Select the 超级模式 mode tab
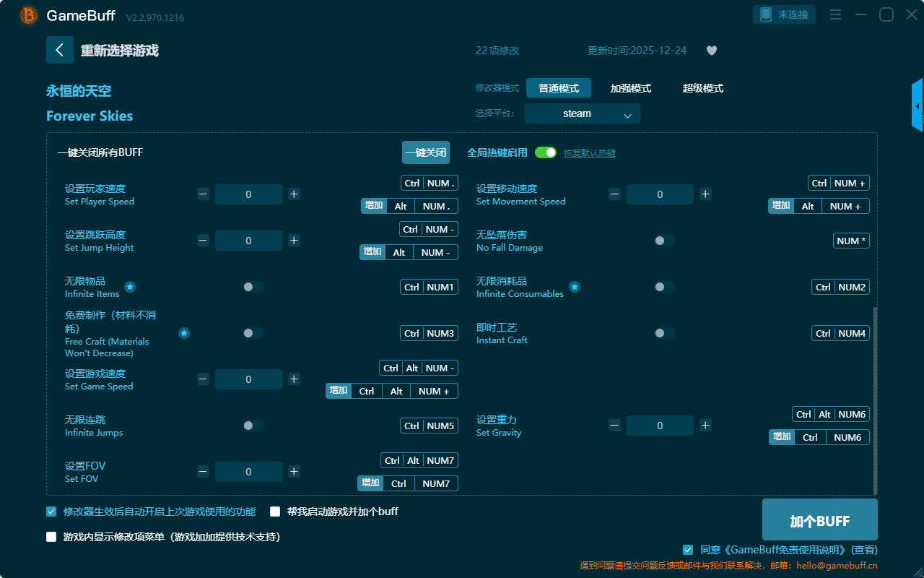 [x=702, y=88]
